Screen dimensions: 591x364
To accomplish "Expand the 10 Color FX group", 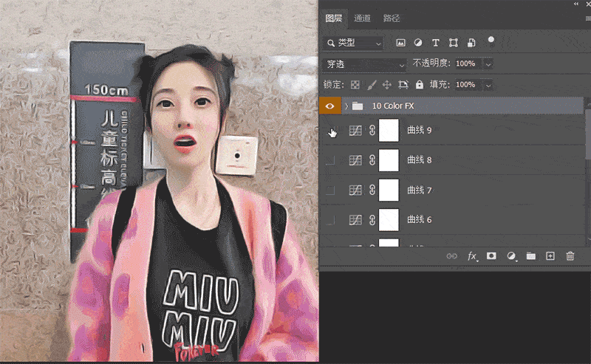I will tap(346, 106).
